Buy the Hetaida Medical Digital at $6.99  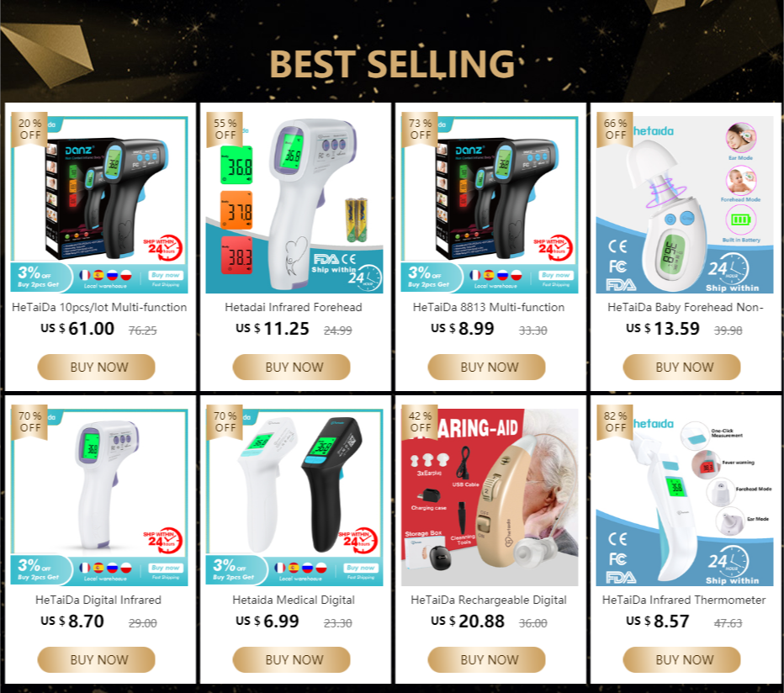(292, 659)
